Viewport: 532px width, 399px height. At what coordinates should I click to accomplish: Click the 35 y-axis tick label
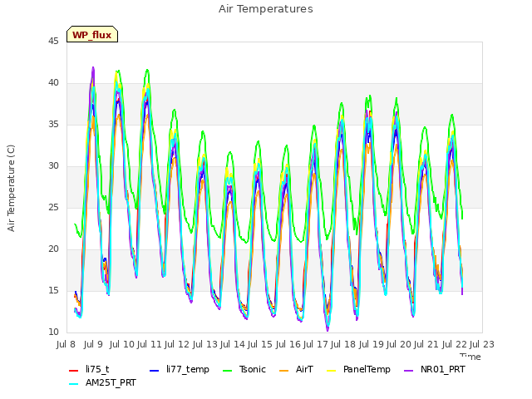53,124
